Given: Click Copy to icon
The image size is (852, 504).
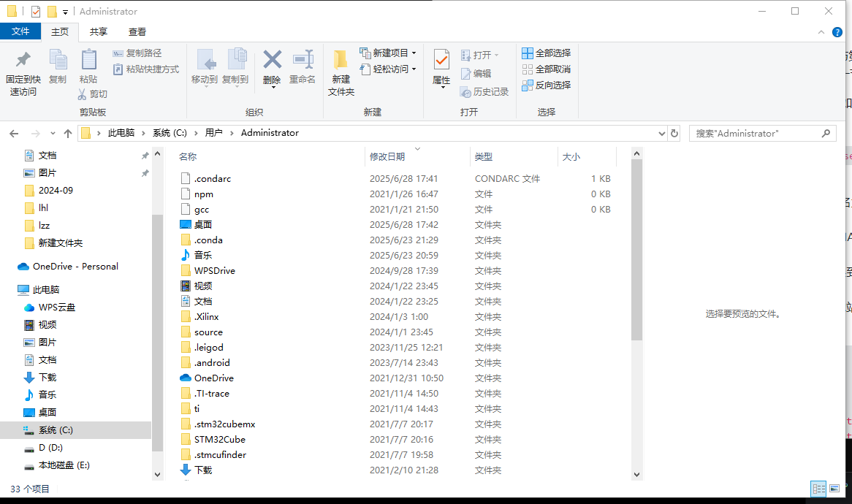Looking at the screenshot, I should pos(235,68).
